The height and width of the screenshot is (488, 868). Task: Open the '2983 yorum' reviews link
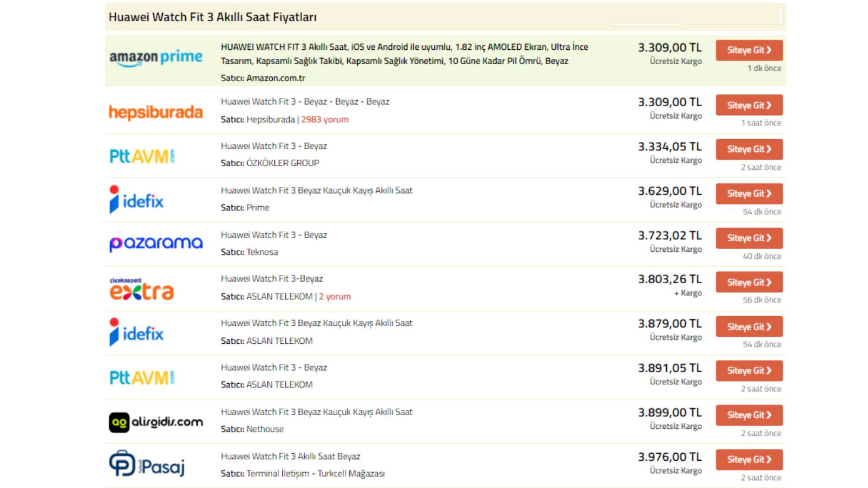[325, 119]
